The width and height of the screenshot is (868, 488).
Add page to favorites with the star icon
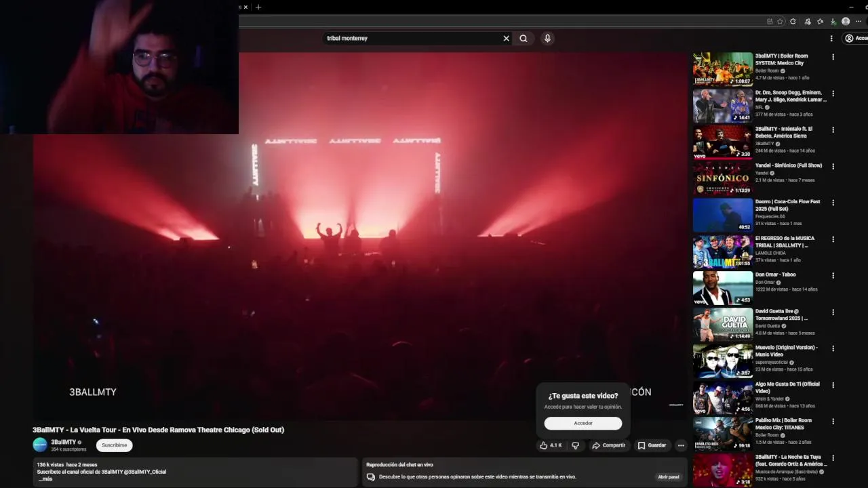pos(780,21)
